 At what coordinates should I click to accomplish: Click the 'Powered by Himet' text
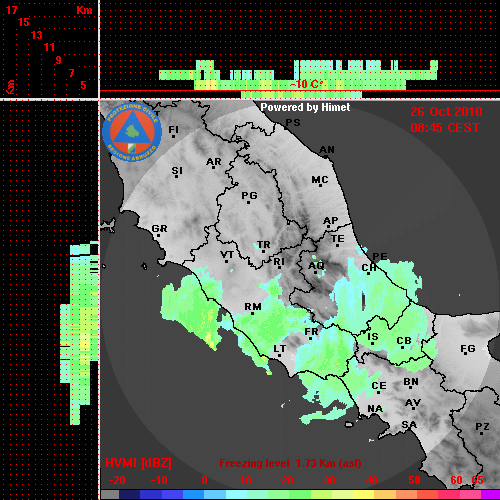tap(305, 107)
